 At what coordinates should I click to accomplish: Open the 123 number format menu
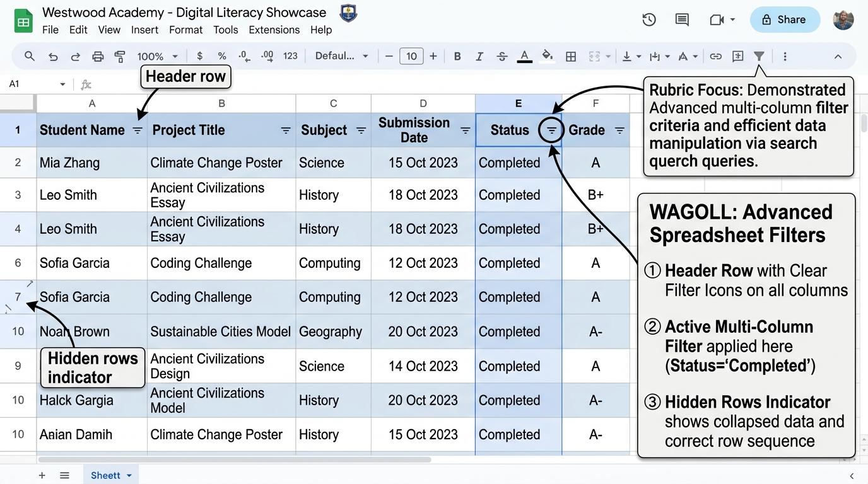coord(290,56)
